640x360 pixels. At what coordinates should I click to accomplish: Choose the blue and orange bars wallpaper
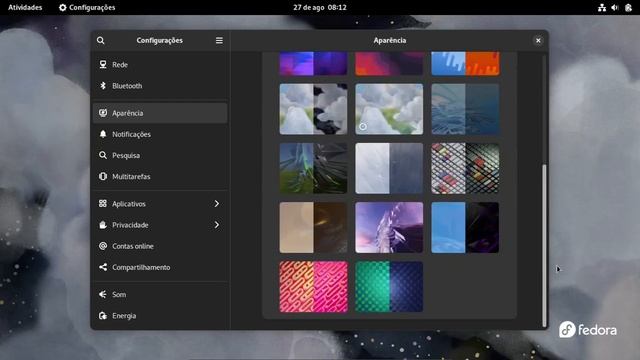click(465, 64)
